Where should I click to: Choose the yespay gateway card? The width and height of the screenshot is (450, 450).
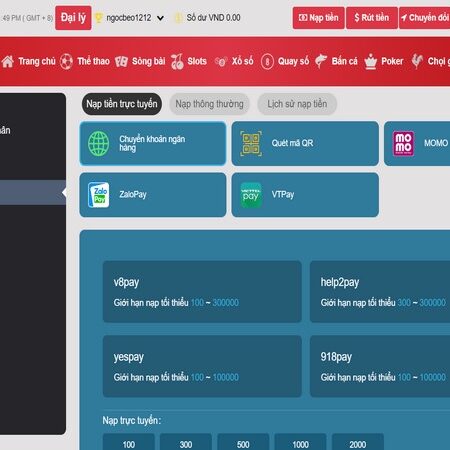point(202,366)
